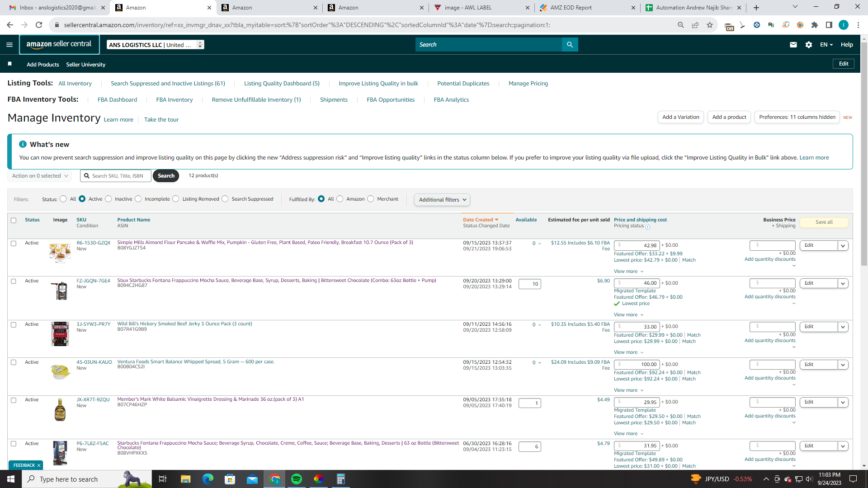
Task: Toggle the Chrome side panel icon
Action: click(829, 25)
